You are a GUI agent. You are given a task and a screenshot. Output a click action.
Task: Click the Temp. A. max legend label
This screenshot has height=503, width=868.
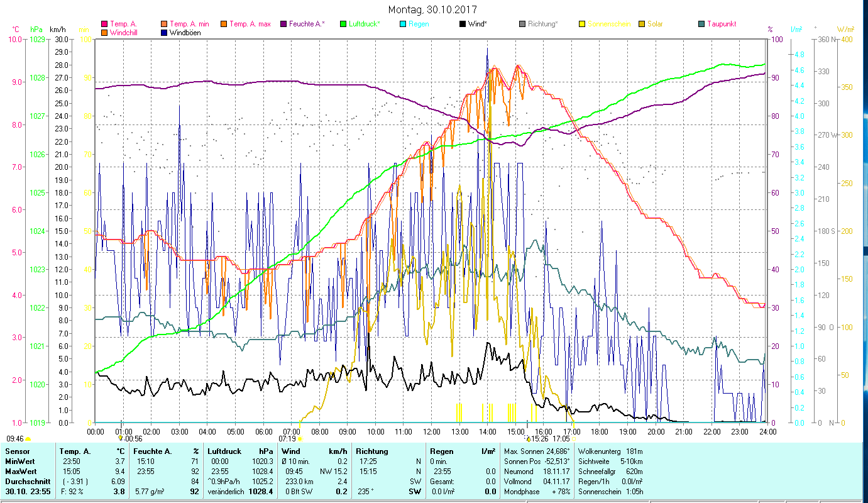pos(250,25)
